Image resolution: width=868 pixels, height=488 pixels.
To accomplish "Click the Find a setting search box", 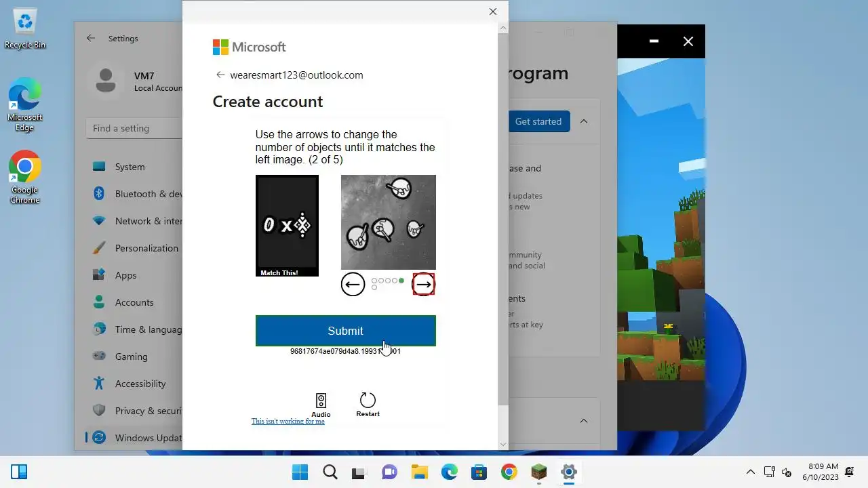I will 134,128.
